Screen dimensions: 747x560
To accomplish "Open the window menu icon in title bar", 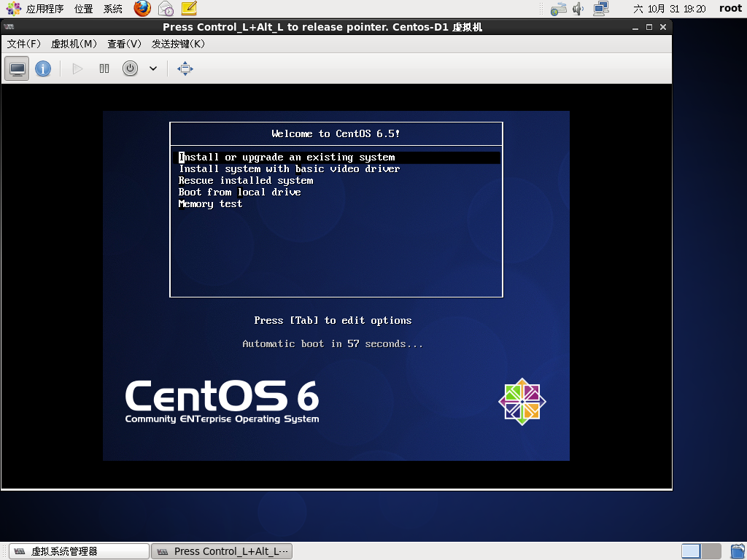I will (9, 27).
